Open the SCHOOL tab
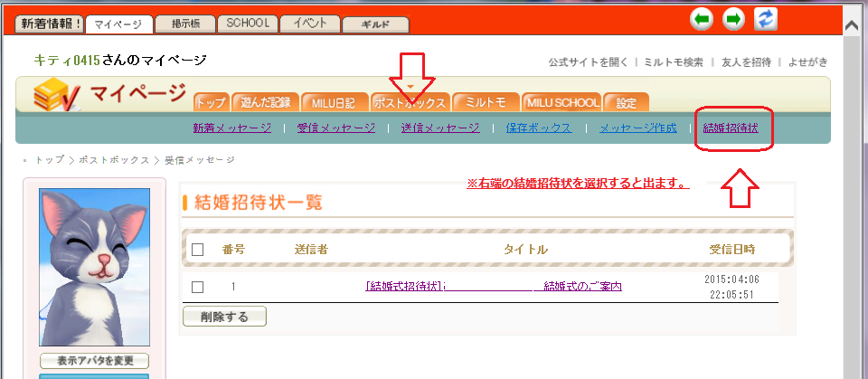 [x=248, y=24]
